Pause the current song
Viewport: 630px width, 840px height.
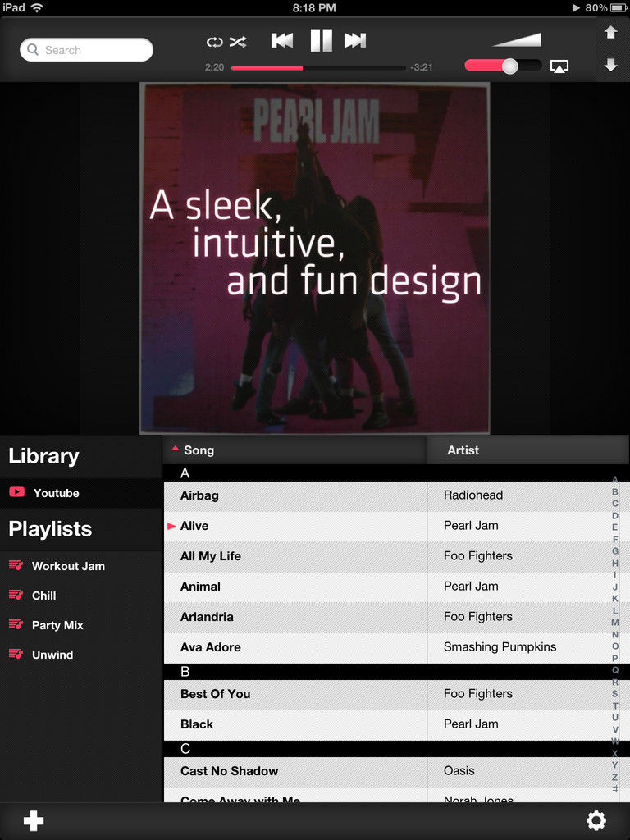click(321, 40)
